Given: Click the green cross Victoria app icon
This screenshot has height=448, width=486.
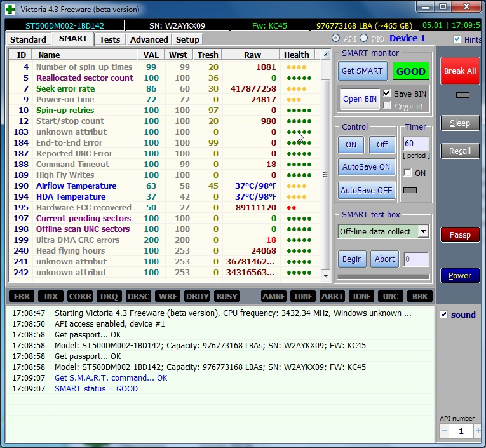Looking at the screenshot, I should pos(10,10).
